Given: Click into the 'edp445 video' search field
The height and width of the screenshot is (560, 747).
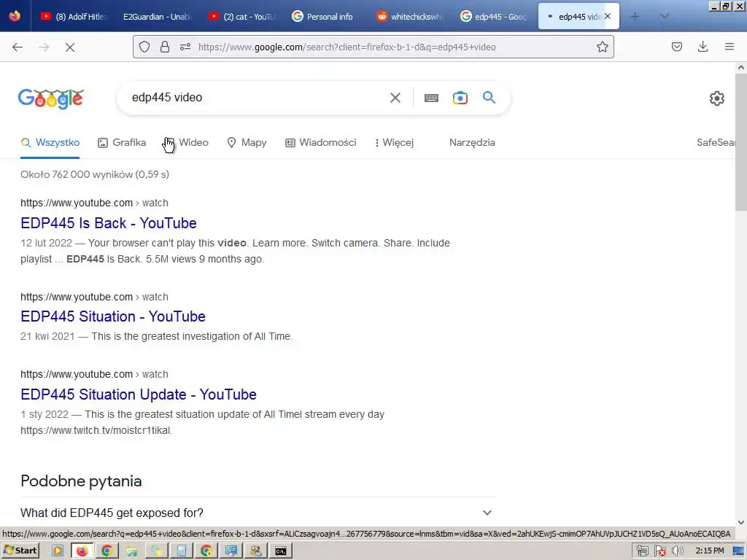Looking at the screenshot, I should click(258, 97).
